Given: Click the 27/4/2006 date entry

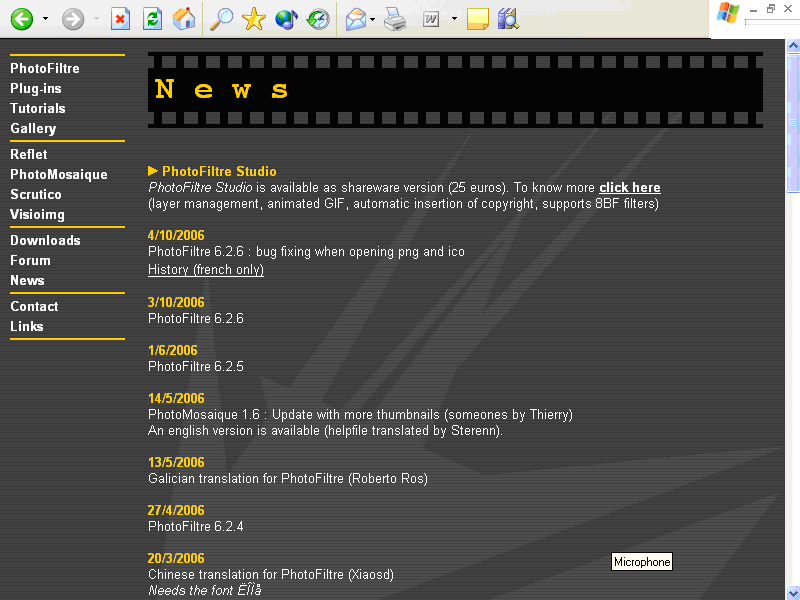Looking at the screenshot, I should (x=176, y=510).
